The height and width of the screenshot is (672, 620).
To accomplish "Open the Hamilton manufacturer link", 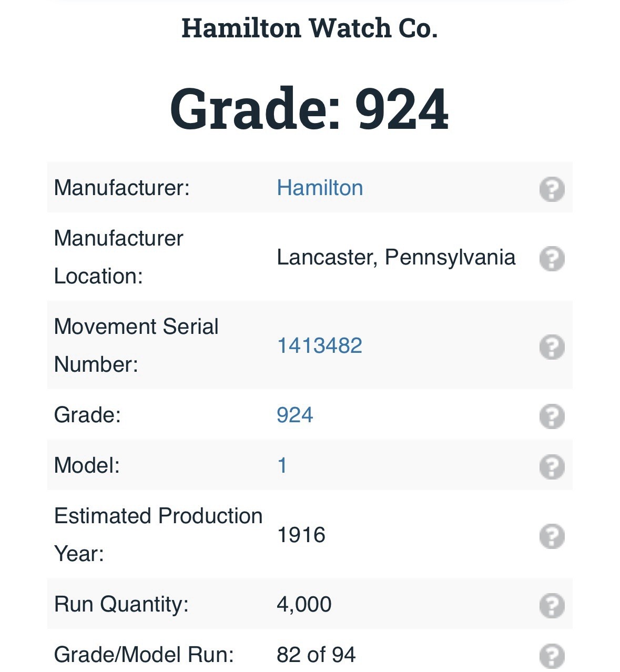I will [x=320, y=188].
